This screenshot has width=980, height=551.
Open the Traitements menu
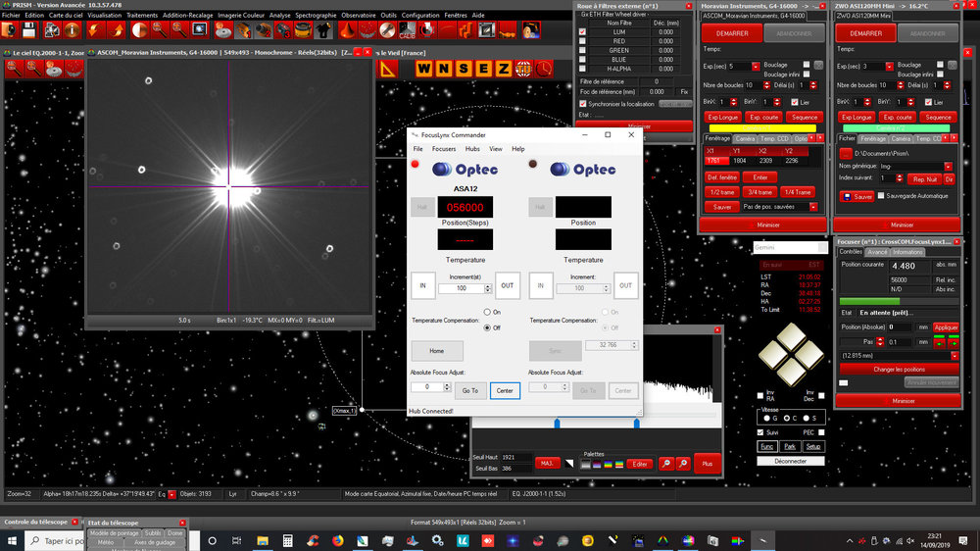pyautogui.click(x=142, y=16)
